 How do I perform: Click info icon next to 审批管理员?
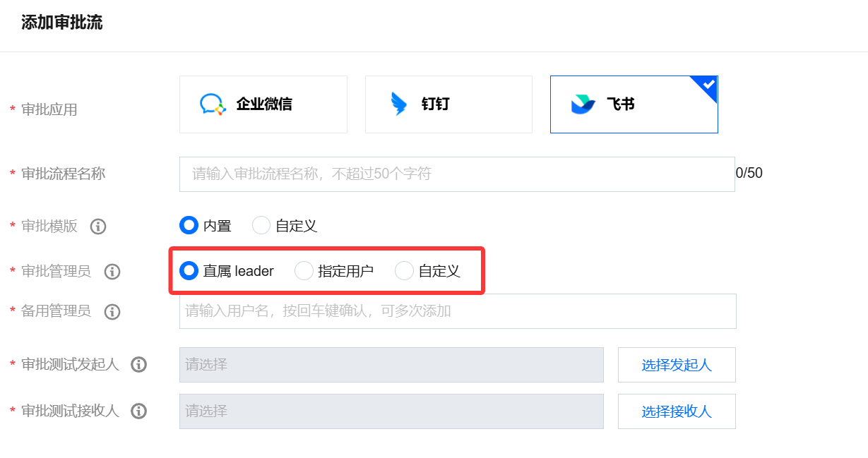(112, 272)
